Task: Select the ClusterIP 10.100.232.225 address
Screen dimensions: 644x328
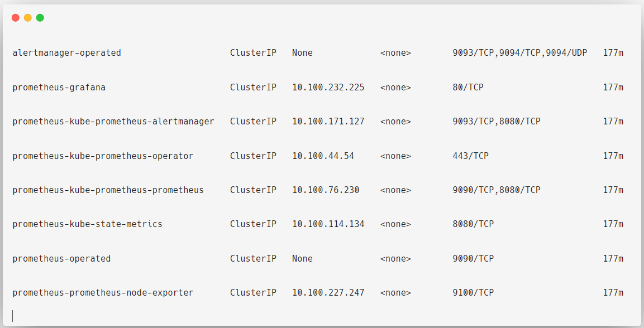Action: coord(328,87)
